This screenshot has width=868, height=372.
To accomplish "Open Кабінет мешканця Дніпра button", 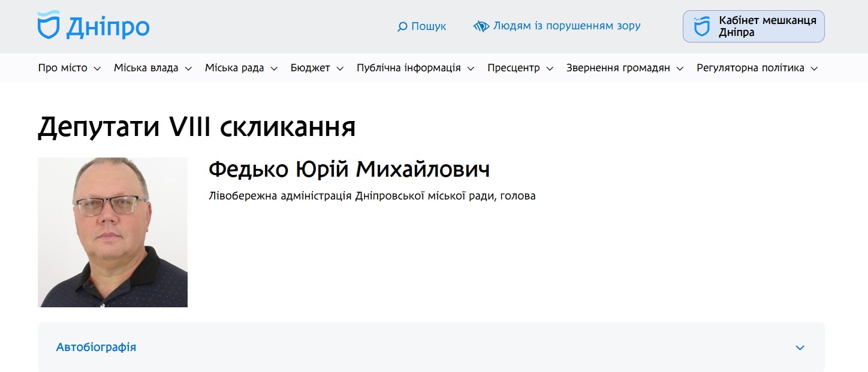I will click(754, 26).
